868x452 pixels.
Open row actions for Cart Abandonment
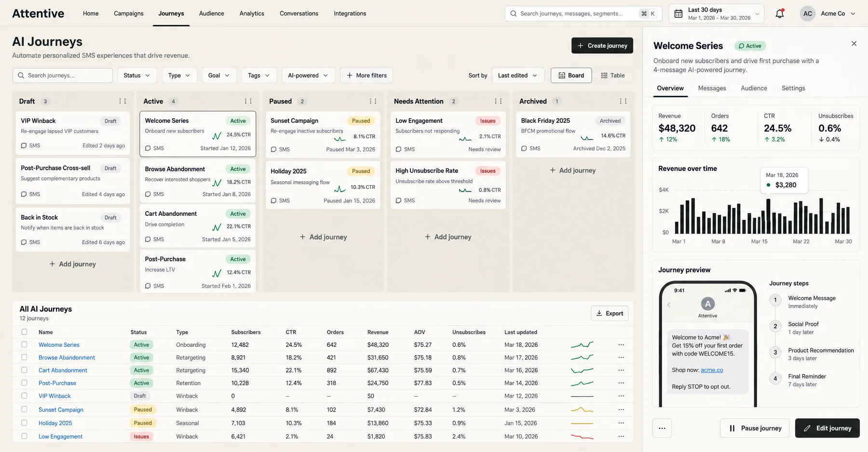(x=621, y=370)
